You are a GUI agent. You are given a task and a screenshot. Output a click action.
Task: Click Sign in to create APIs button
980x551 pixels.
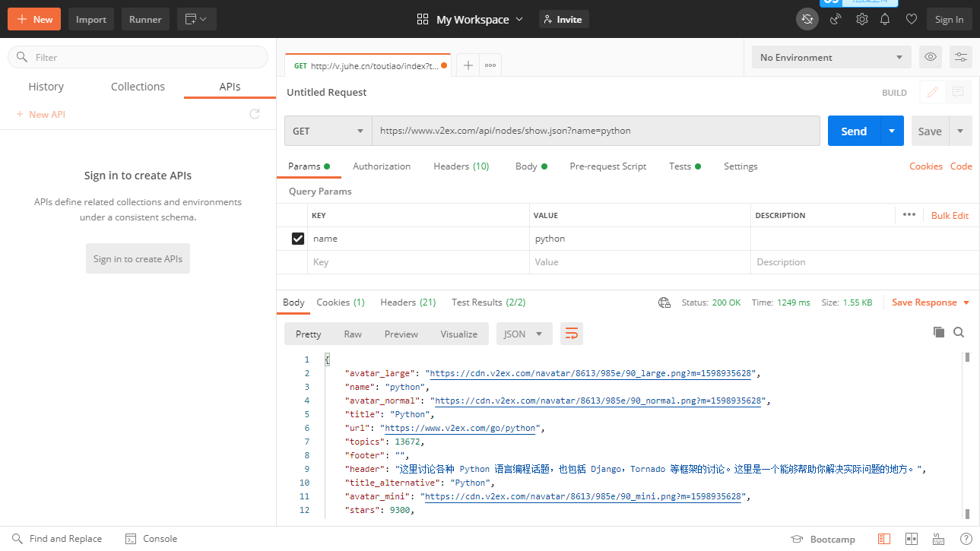tap(138, 258)
